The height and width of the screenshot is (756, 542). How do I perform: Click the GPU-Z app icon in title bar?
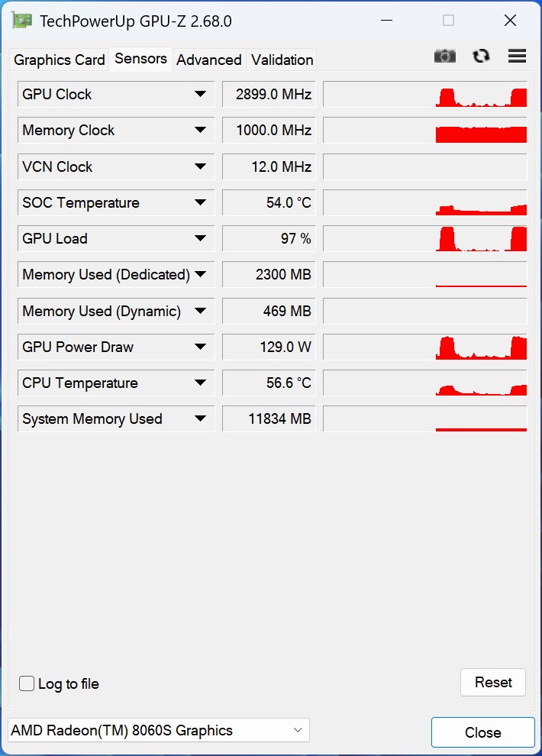click(x=22, y=21)
